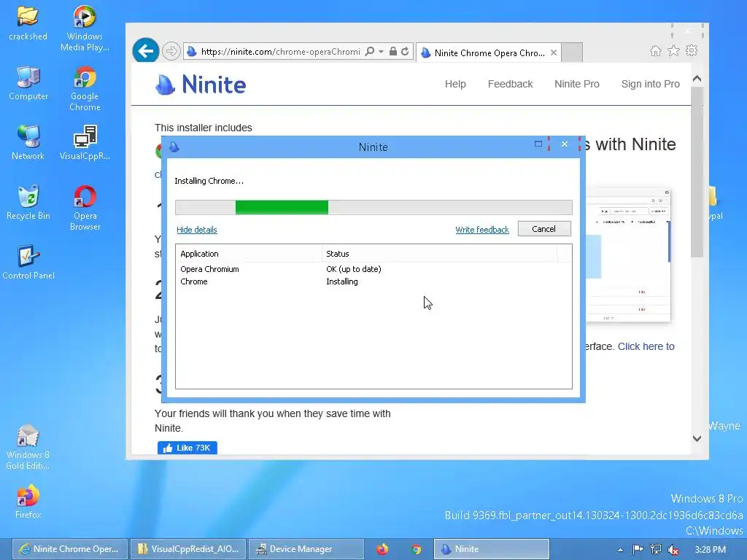This screenshot has width=747, height=560.
Task: Click the Application column header
Action: pos(249,254)
